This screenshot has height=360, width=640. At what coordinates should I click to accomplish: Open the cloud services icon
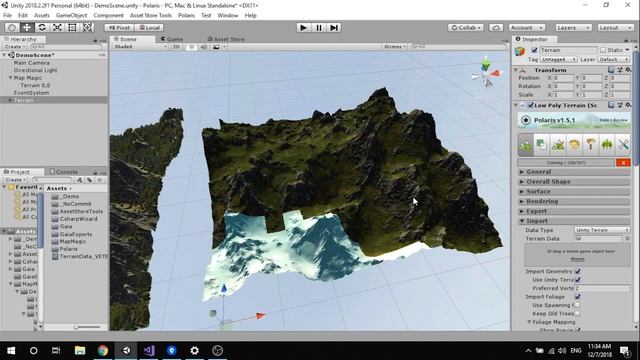496,28
